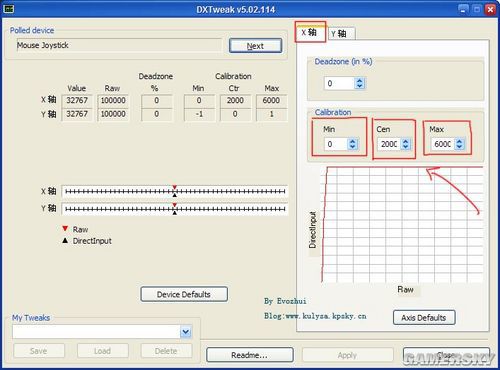Click the Y 轴 axis position bar
The height and width of the screenshot is (370, 500).
point(175,209)
